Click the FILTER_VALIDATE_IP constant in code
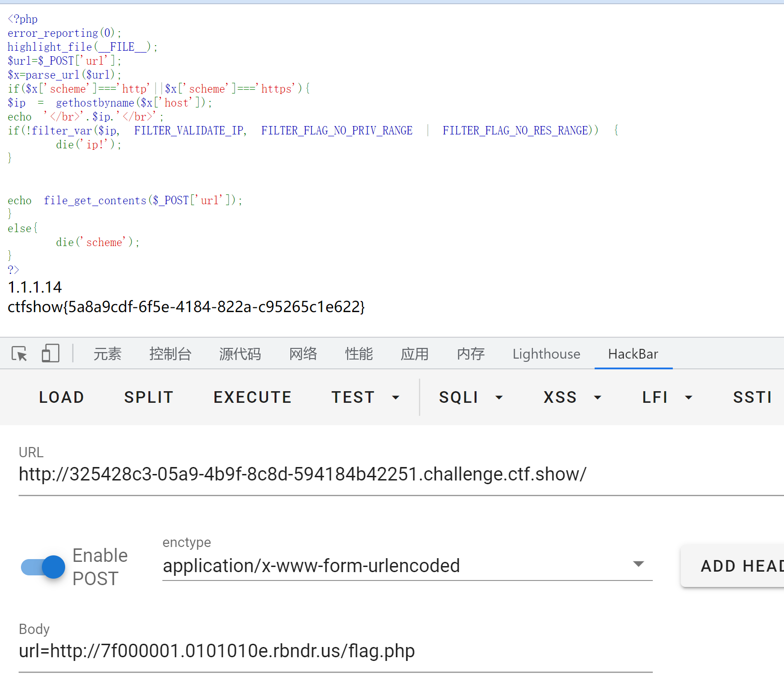784x687 pixels. pos(189,131)
